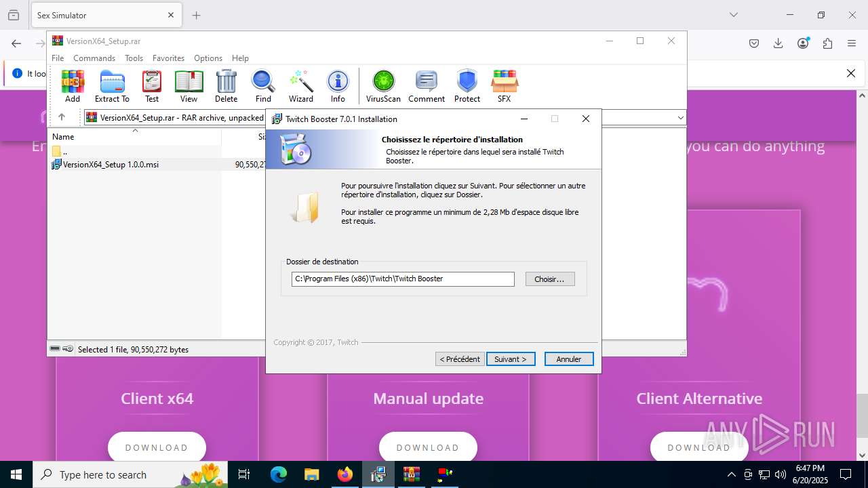Select the parent folder '..' row
Viewport: 868px width, 488px height.
click(157, 152)
